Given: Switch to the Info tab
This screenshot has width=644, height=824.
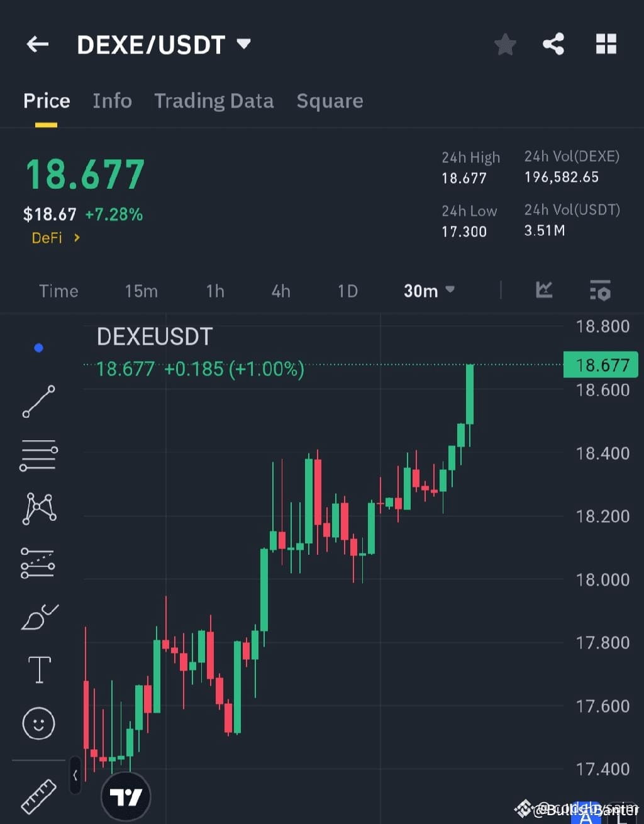Looking at the screenshot, I should click(x=112, y=101).
